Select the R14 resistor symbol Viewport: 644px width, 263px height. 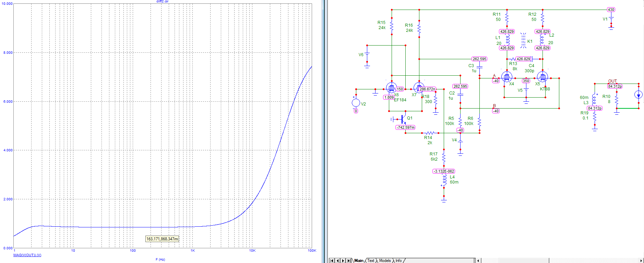(430, 133)
